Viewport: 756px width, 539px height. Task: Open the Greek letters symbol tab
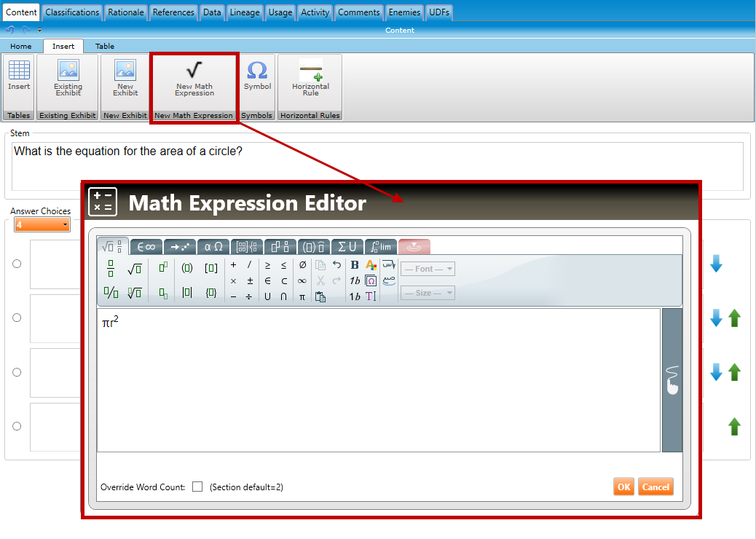click(x=213, y=247)
